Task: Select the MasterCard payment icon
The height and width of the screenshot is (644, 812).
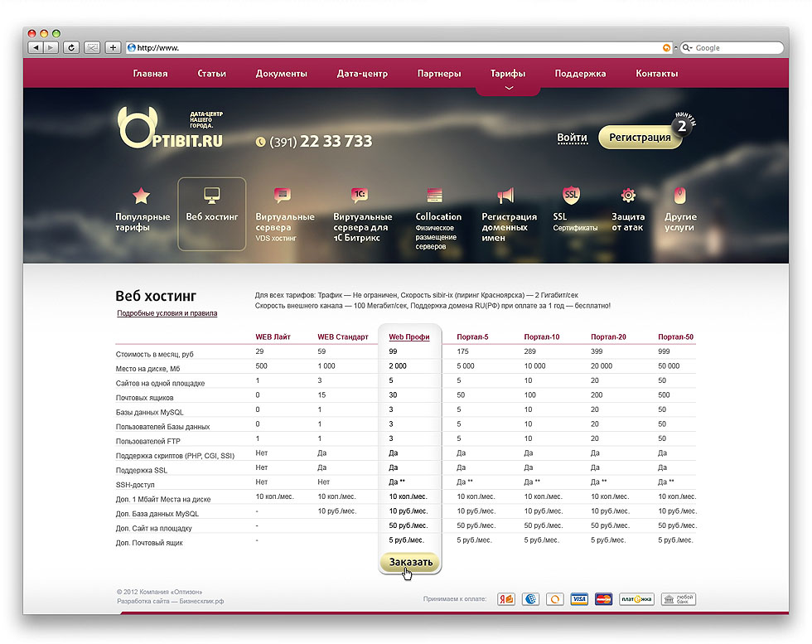Action: click(603, 599)
